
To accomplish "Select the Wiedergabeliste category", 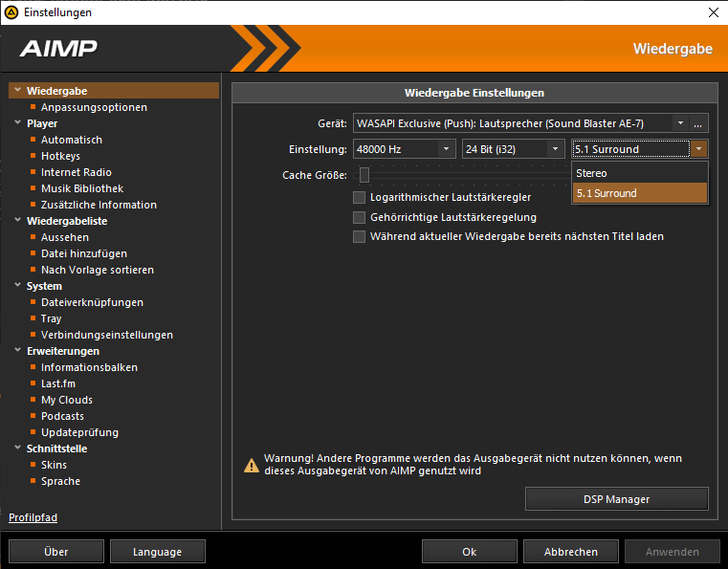I will [67, 221].
